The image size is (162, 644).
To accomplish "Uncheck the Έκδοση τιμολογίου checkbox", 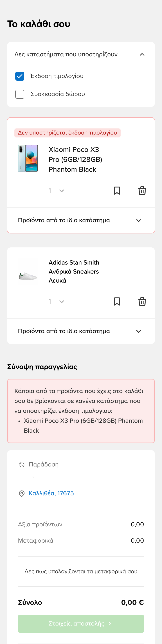I will pyautogui.click(x=20, y=76).
